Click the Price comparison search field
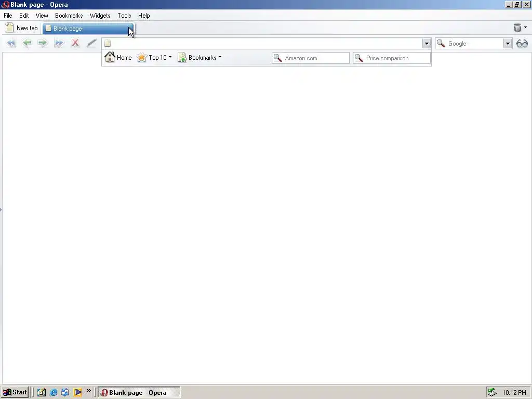This screenshot has height=399, width=532. (x=392, y=58)
